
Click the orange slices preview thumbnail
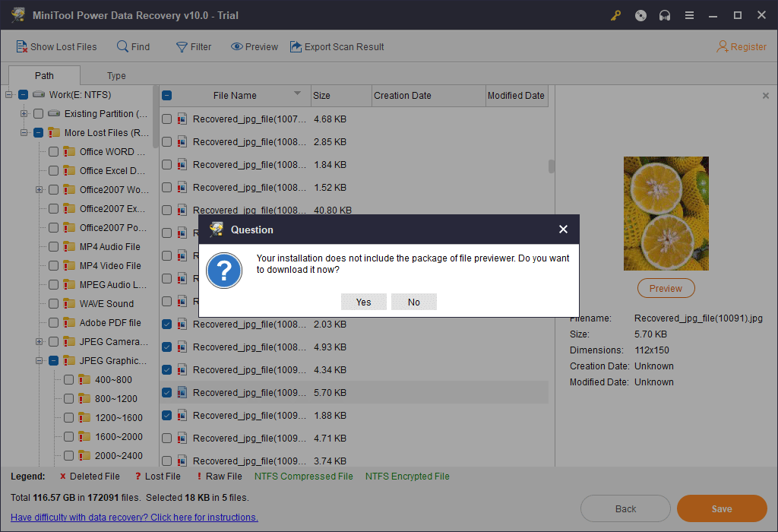[666, 214]
